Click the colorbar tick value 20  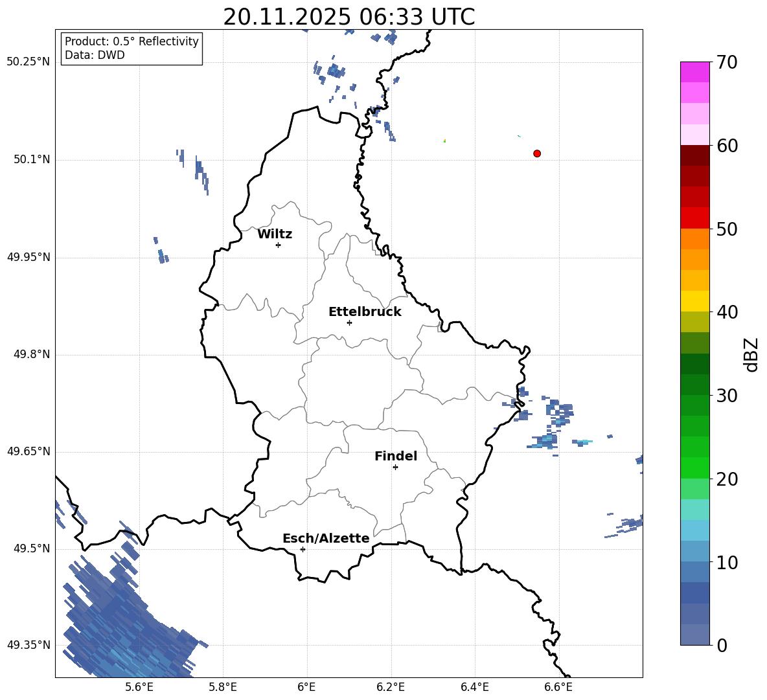727,479
